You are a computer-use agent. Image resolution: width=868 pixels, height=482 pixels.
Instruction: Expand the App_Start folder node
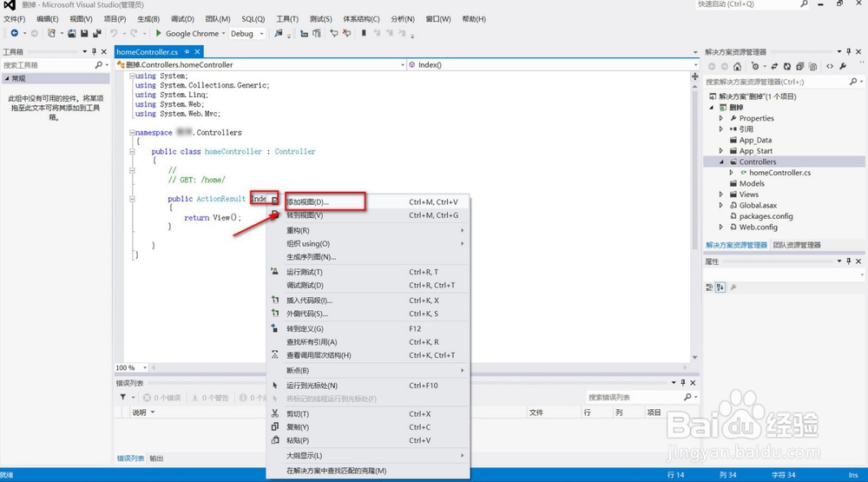pos(720,151)
